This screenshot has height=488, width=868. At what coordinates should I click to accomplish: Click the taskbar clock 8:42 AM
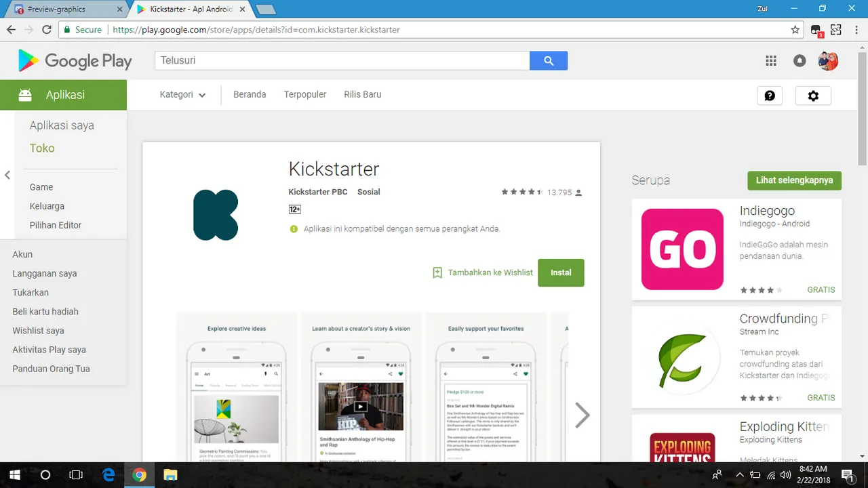(x=812, y=469)
